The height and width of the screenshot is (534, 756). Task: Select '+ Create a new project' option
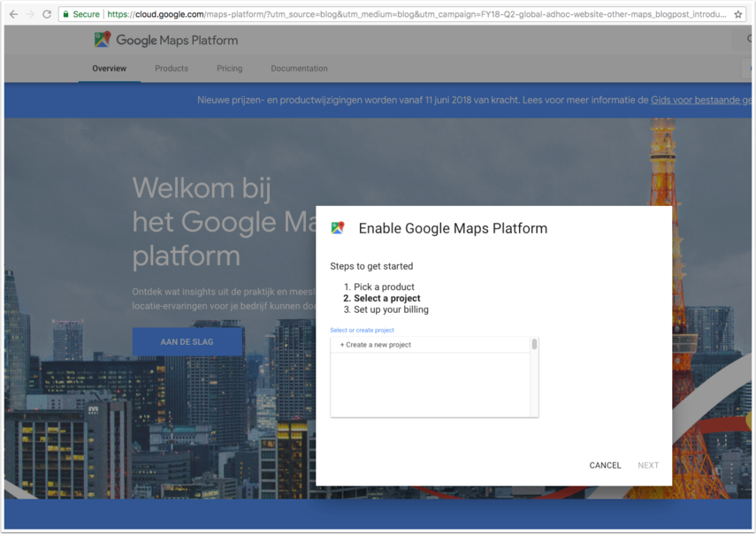click(430, 345)
